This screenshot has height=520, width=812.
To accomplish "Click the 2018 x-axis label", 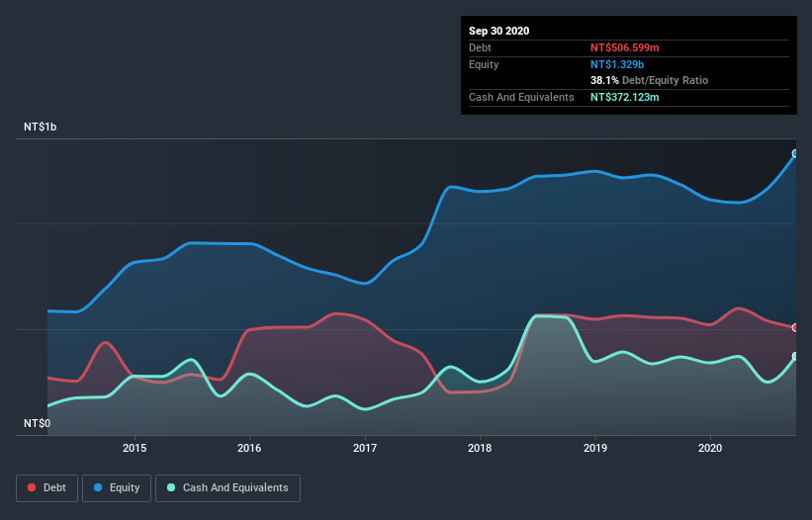I will pos(480,448).
